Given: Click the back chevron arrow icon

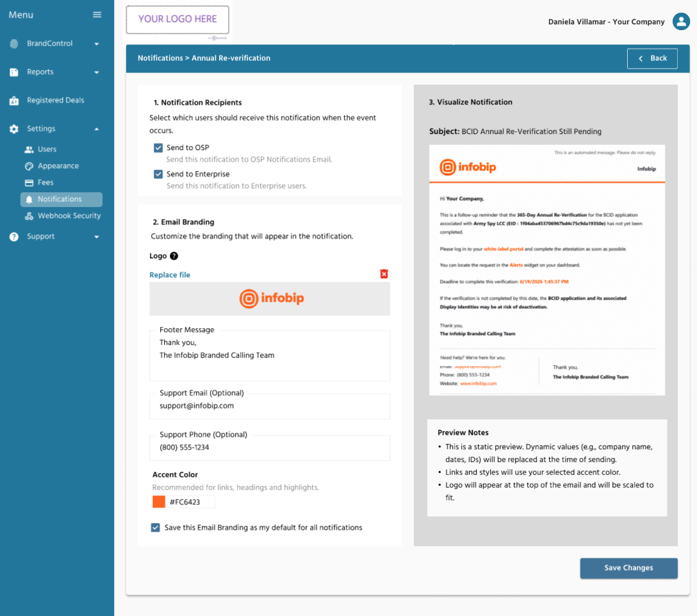Looking at the screenshot, I should point(641,59).
